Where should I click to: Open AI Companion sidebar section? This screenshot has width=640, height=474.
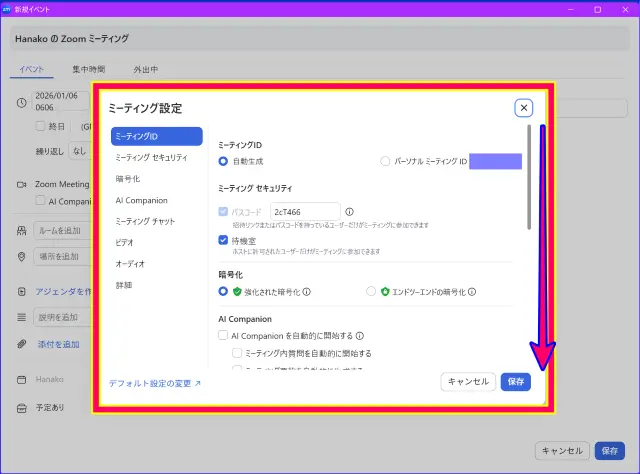point(142,200)
